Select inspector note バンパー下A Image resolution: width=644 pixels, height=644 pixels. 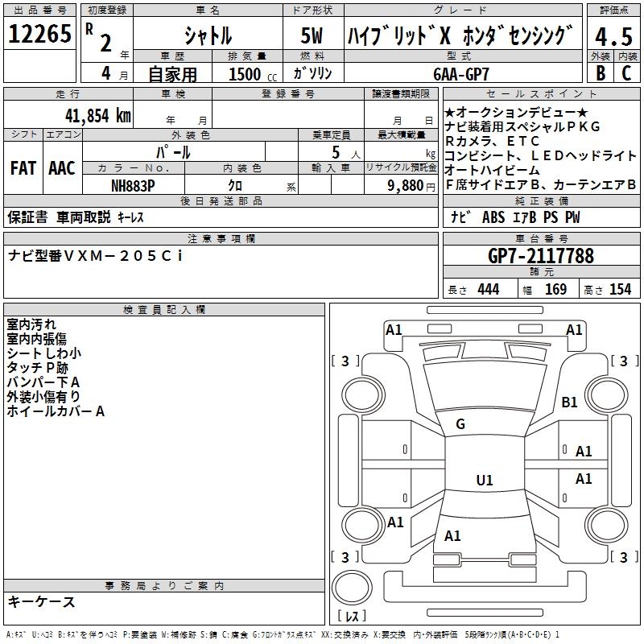[43, 382]
